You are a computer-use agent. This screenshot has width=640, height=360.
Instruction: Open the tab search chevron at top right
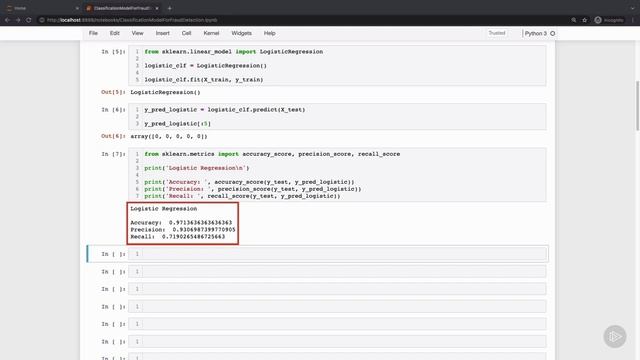point(632,8)
